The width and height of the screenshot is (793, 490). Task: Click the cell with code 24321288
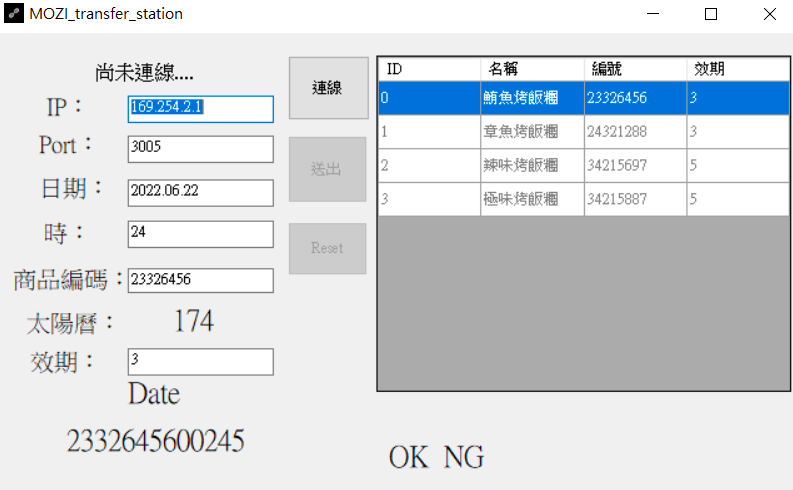[x=635, y=131]
